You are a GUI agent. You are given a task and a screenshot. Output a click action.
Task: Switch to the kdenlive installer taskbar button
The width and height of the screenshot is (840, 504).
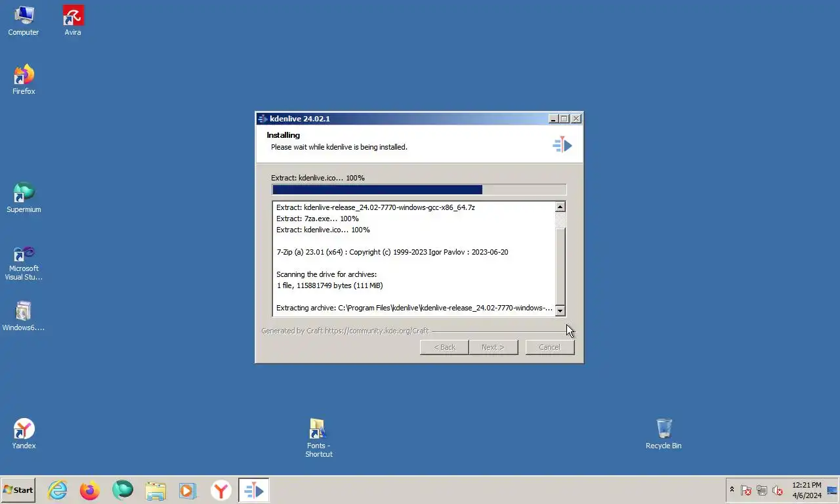click(253, 490)
